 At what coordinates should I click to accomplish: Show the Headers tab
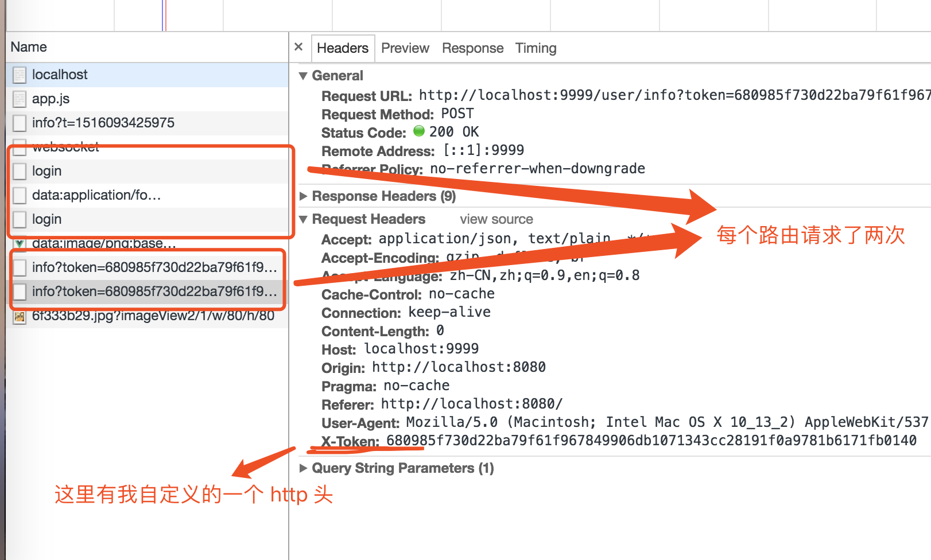pyautogui.click(x=343, y=48)
